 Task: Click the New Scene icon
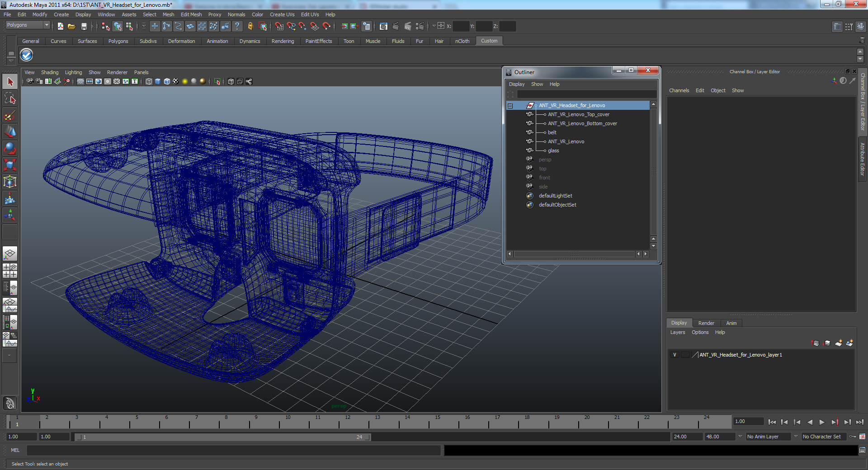60,26
